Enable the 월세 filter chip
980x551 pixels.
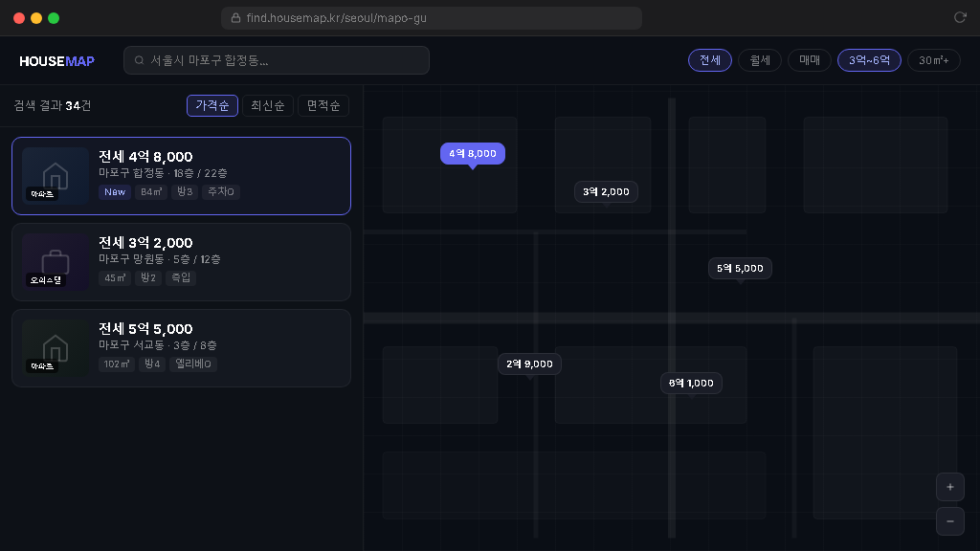760,60
